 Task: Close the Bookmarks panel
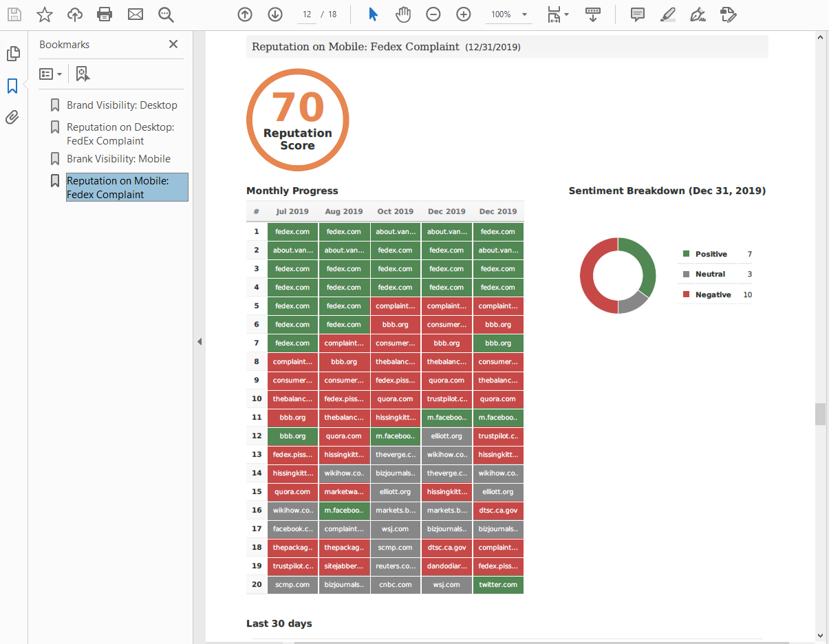coord(173,45)
